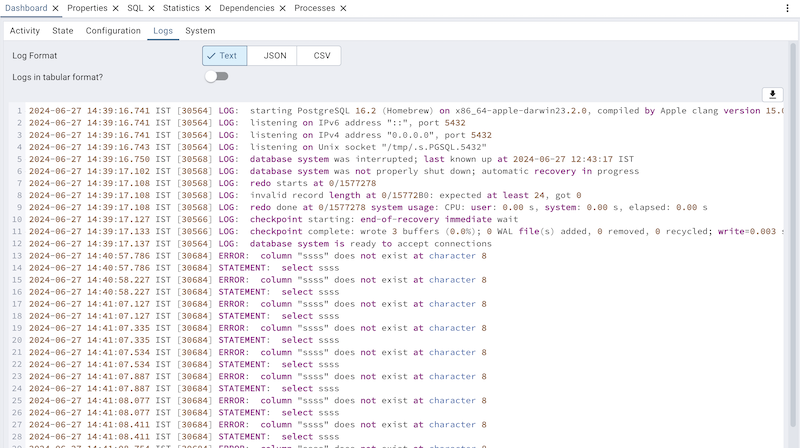Close the SQL tab
This screenshot has width=800, height=448.
pyautogui.click(x=151, y=8)
